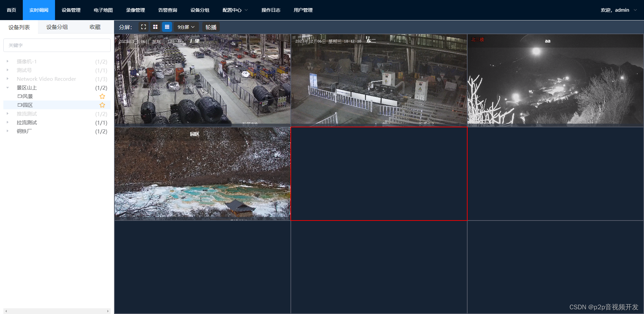The image size is (644, 314).
Task: Collapse the 景区山上 device node
Action: click(x=7, y=88)
